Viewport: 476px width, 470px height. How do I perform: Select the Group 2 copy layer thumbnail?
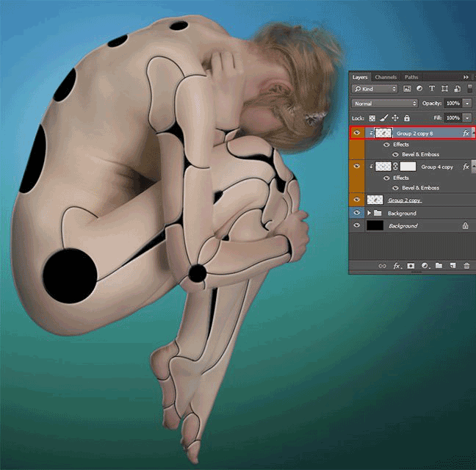point(375,200)
